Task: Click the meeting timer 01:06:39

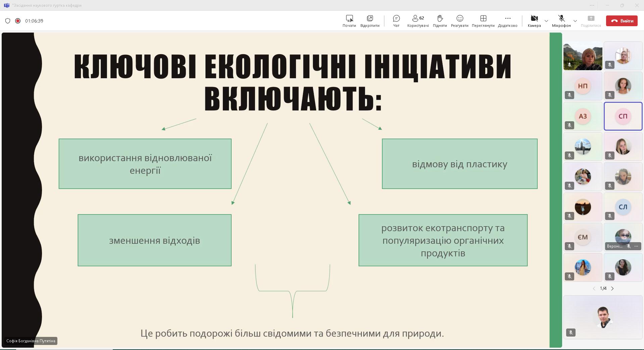Action: 34,21
